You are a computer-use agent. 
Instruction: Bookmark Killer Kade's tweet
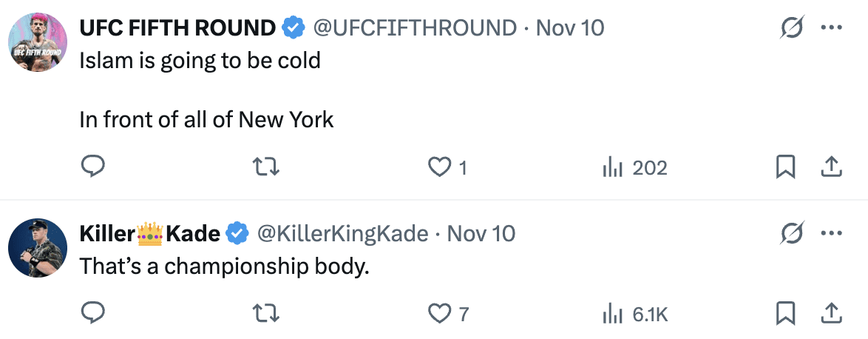click(x=784, y=313)
